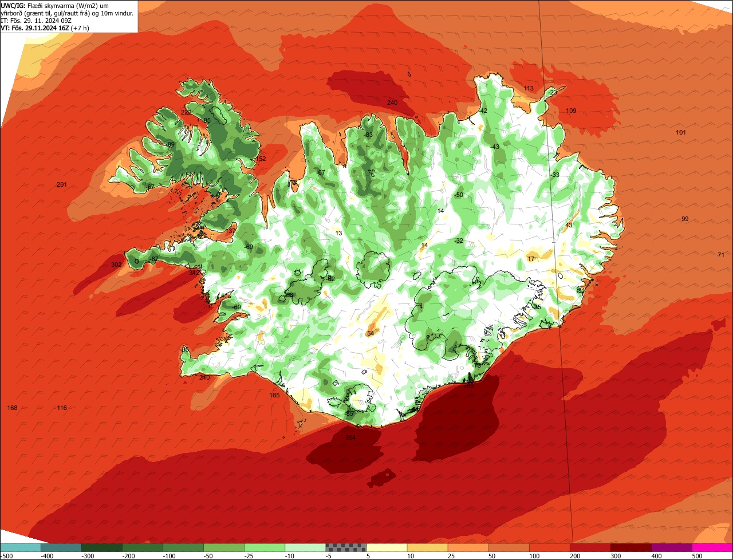The height and width of the screenshot is (560, 733).
Task: Select the darkest green -300 to -200 legend swatch
Action: point(101,547)
